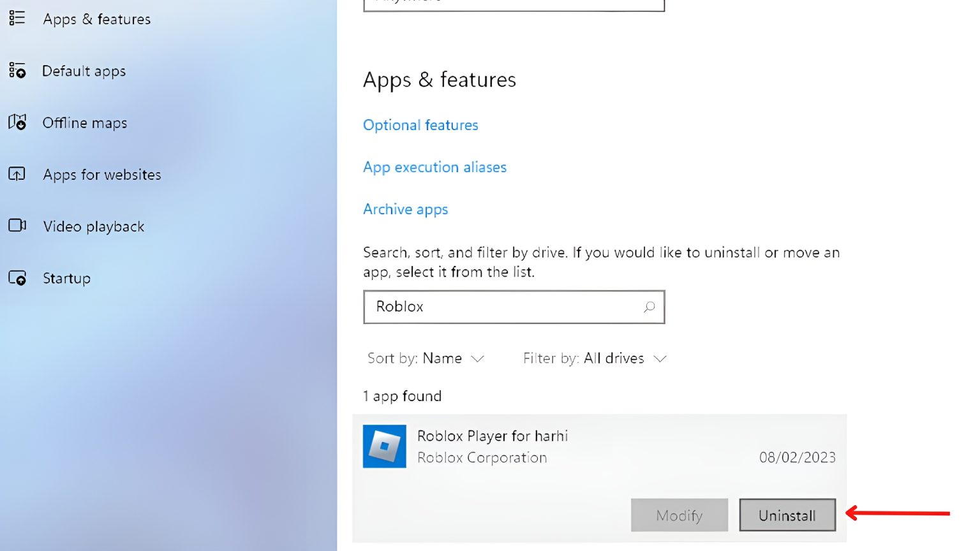
Task: Click the Offline maps sidebar icon
Action: [17, 122]
